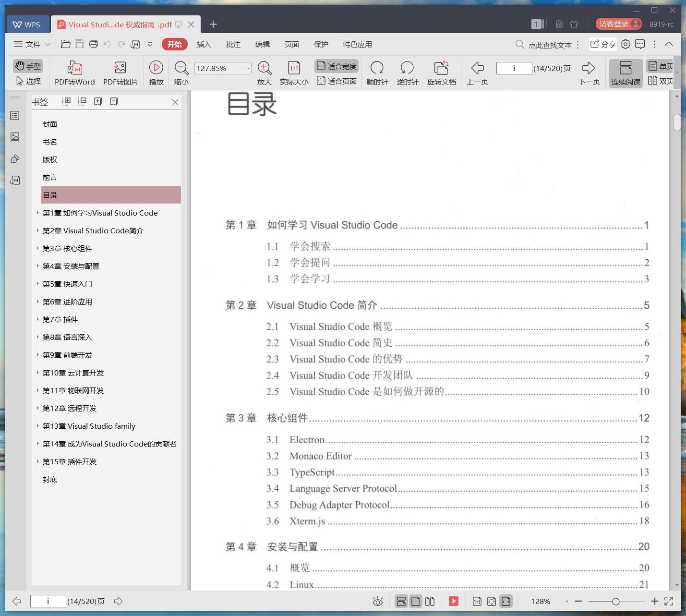
Task: Toggle eye protection mode in status bar
Action: pos(378,601)
